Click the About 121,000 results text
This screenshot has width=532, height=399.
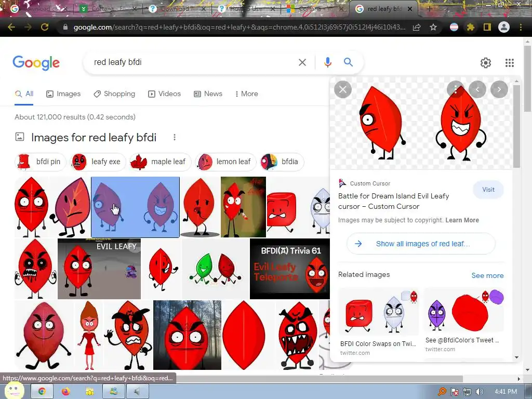point(75,117)
